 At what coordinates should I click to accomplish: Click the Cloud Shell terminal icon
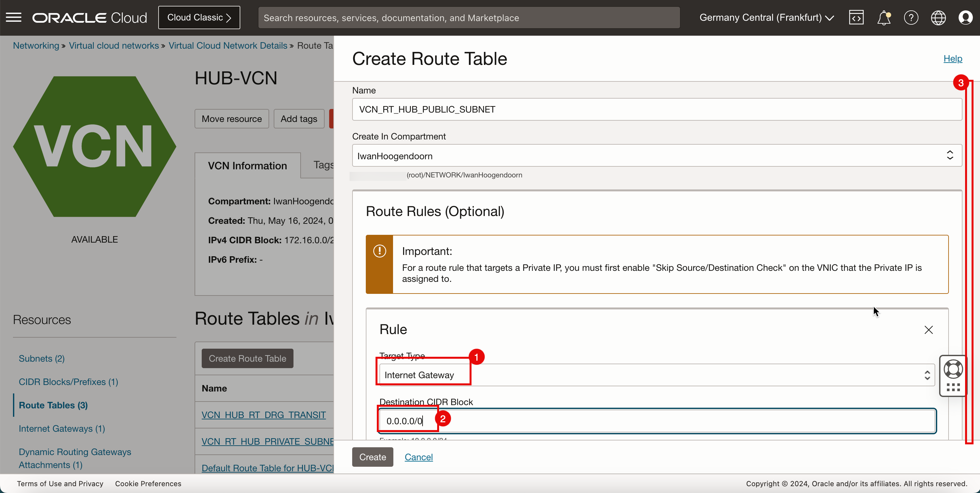[x=855, y=18]
